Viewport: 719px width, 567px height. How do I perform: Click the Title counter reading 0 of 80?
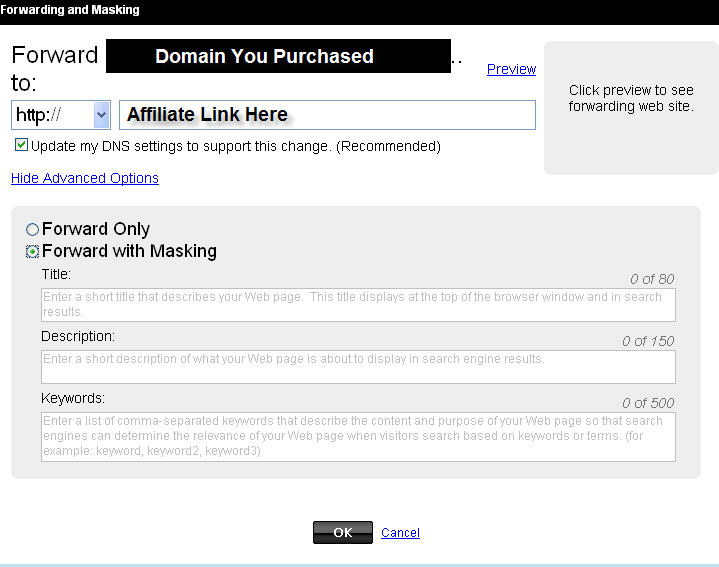[651, 279]
